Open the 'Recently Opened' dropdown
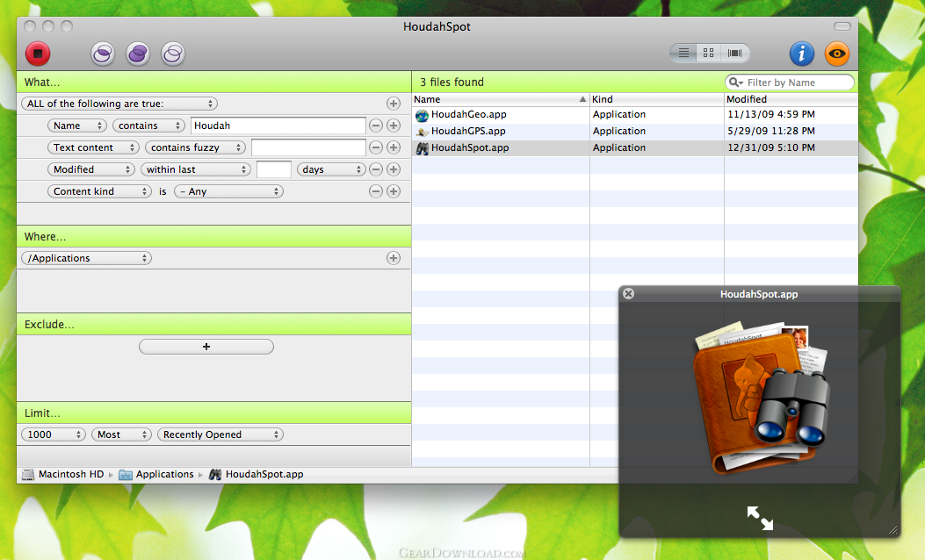This screenshot has height=560, width=925. point(220,434)
